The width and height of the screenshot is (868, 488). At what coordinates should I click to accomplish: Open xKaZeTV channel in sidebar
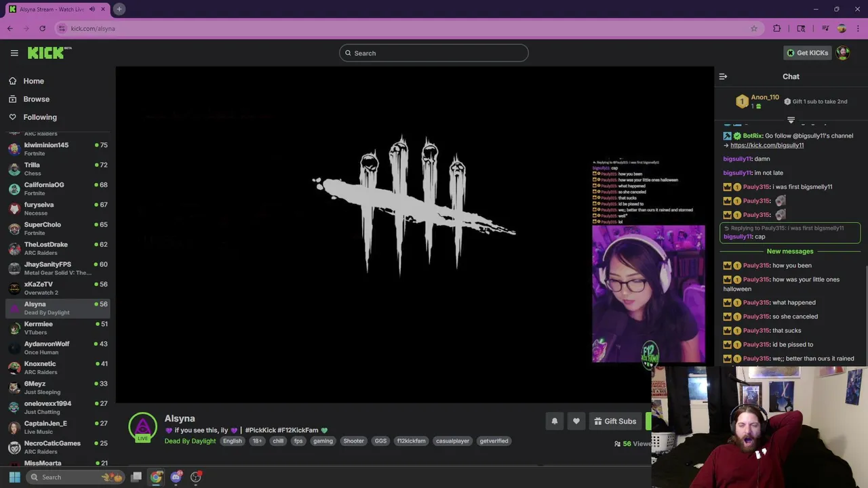click(58, 288)
